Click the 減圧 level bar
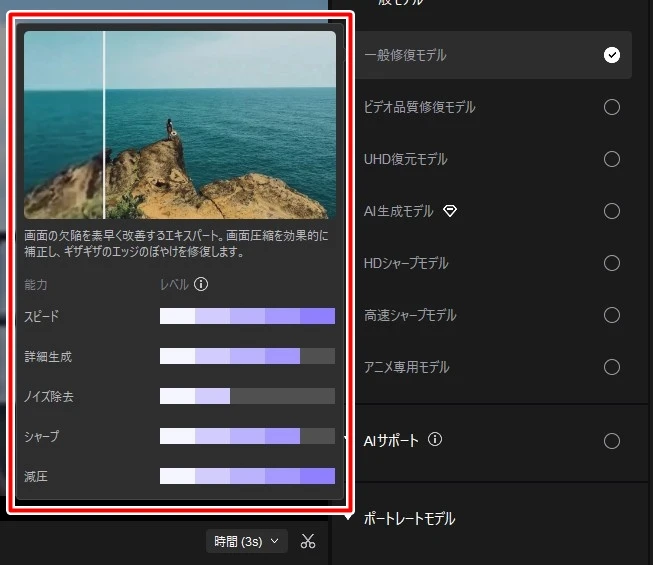 click(247, 476)
